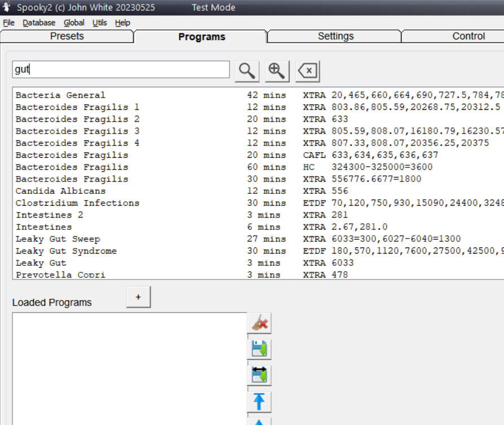The width and height of the screenshot is (504, 425).
Task: Move program to top with blue arrow
Action: (259, 401)
